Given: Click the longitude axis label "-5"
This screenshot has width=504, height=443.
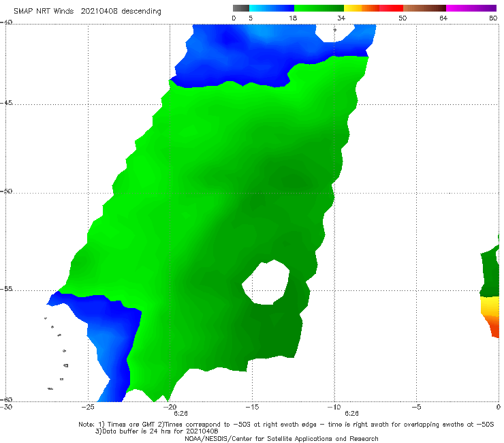Looking at the screenshot, I should point(416,407).
